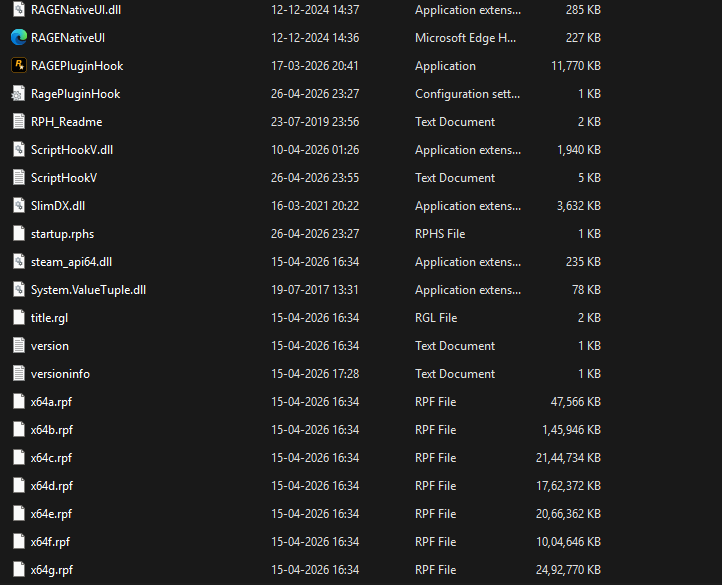Viewport: 722px width, 585px height.
Task: Select the versioninfo file name
Action: pyautogui.click(x=60, y=374)
